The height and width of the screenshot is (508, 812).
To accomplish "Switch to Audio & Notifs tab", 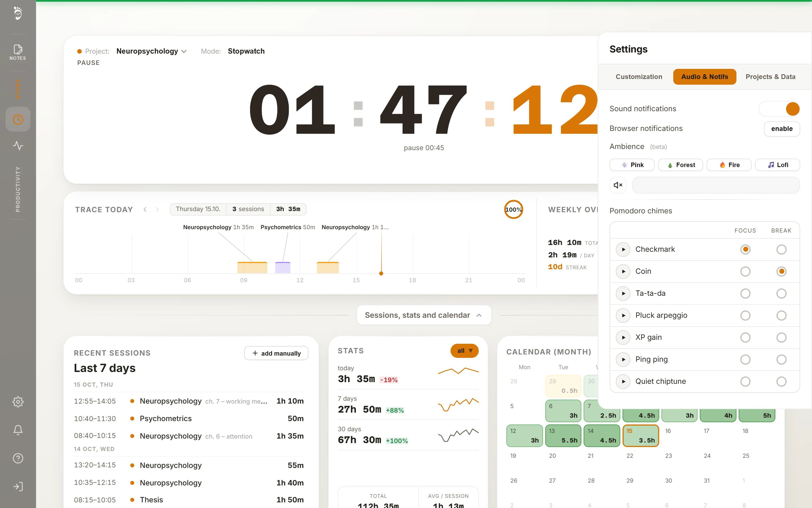I will (x=705, y=76).
